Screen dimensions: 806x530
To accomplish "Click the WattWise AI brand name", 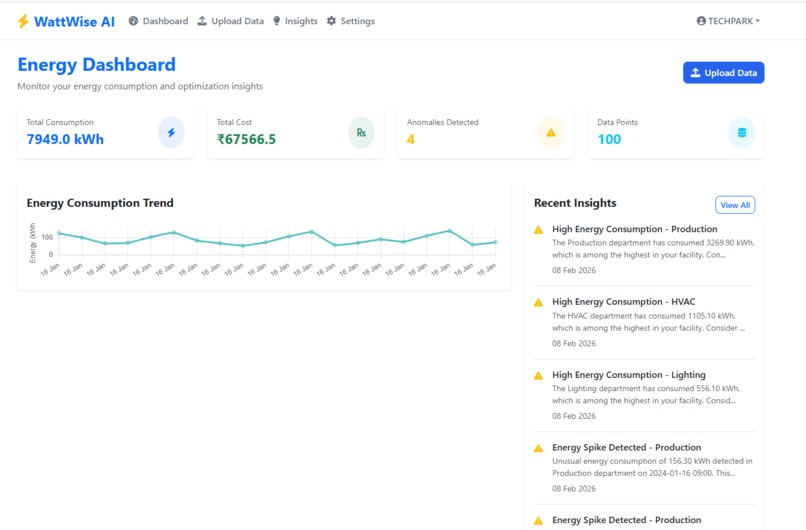I will [x=74, y=22].
